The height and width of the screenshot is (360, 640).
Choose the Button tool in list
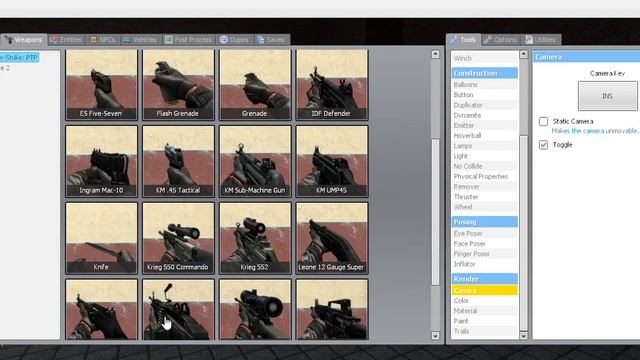pos(484,95)
